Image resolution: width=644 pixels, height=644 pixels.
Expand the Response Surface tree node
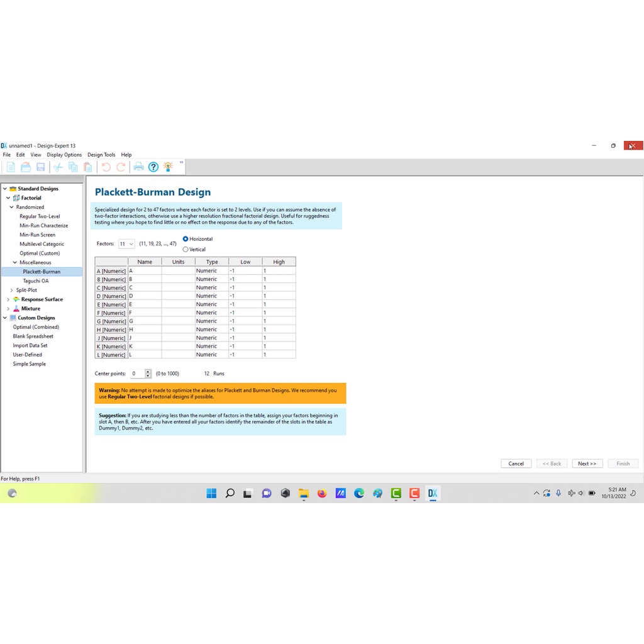(x=8, y=299)
